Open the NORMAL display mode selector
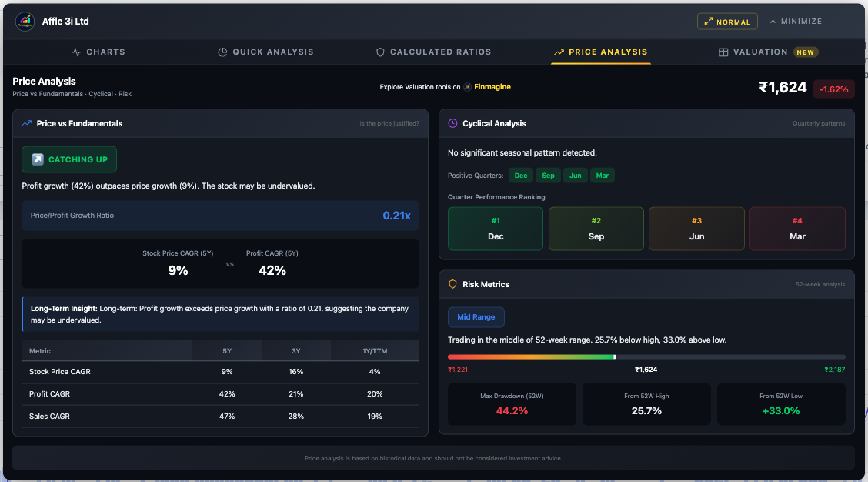Image resolution: width=868 pixels, height=482 pixels. (x=726, y=21)
